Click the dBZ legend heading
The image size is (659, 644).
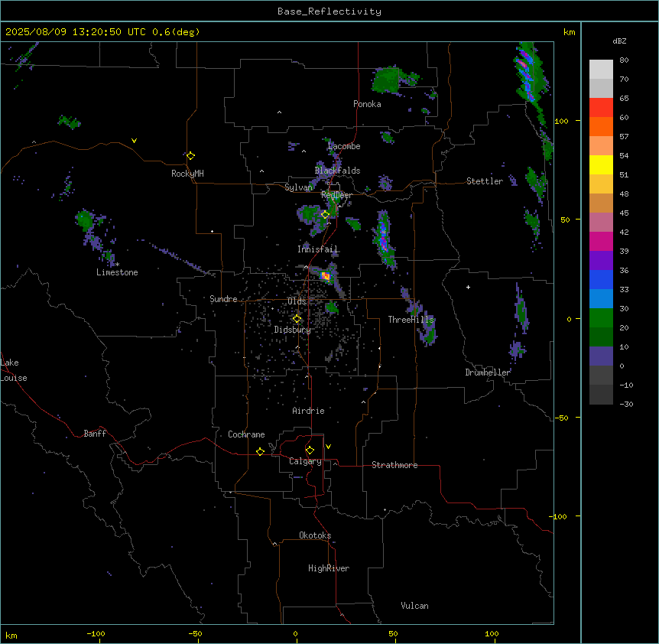[619, 41]
